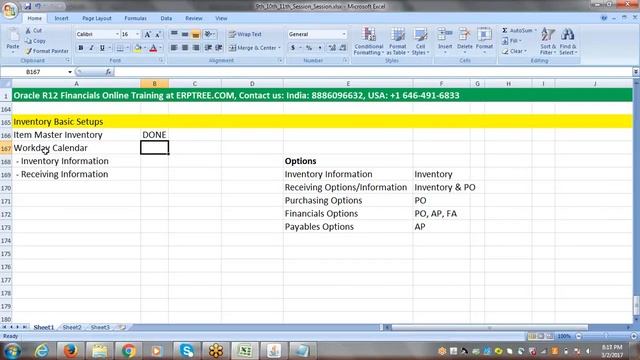The height and width of the screenshot is (360, 640).
Task: Apply accounting dollar format
Action: click(x=293, y=48)
